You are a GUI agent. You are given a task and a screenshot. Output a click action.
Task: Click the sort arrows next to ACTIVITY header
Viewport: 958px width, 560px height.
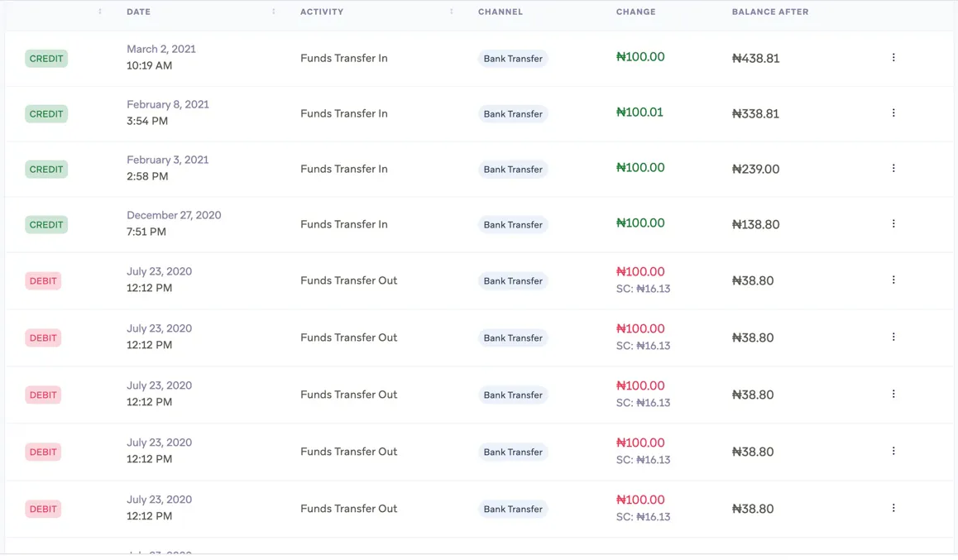coord(452,12)
